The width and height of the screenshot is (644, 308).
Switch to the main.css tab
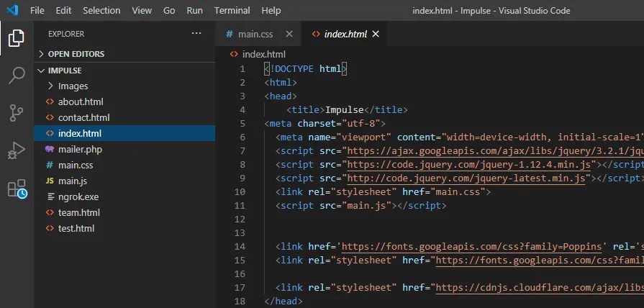pos(258,34)
